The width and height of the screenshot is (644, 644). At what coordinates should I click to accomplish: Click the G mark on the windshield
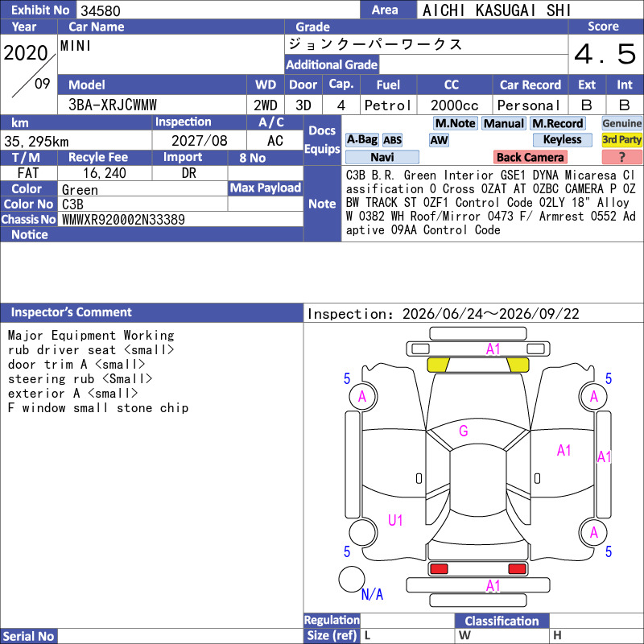[x=464, y=431]
